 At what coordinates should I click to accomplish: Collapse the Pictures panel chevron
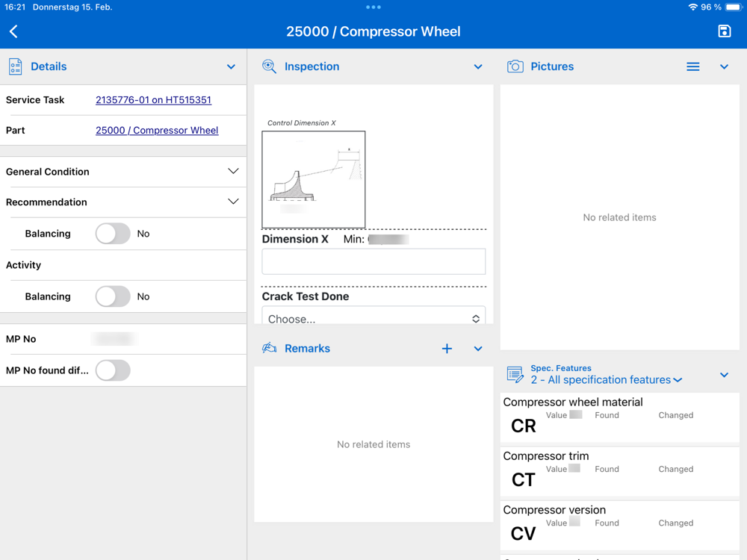point(724,66)
